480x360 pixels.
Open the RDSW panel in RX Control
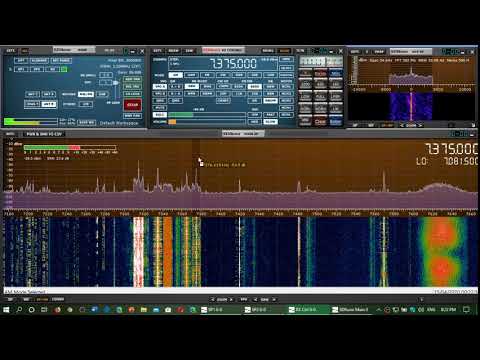point(173,51)
